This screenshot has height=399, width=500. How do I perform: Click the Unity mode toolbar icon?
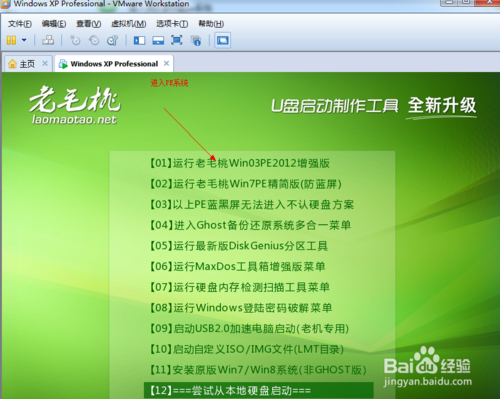click(x=196, y=40)
